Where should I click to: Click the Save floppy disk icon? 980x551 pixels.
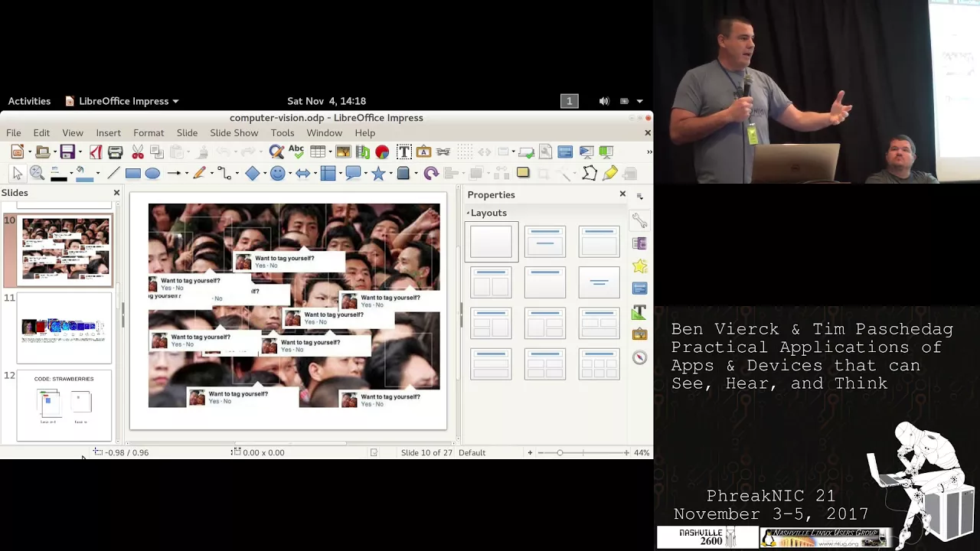(x=67, y=152)
